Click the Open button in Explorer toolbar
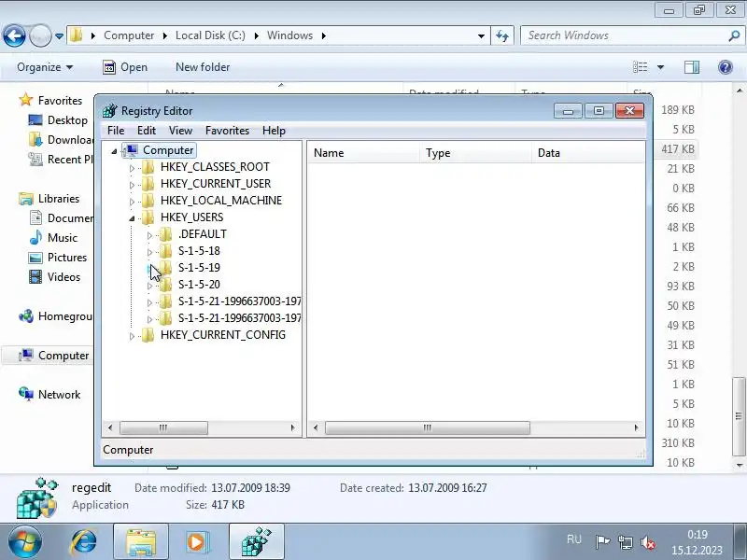 (x=125, y=67)
